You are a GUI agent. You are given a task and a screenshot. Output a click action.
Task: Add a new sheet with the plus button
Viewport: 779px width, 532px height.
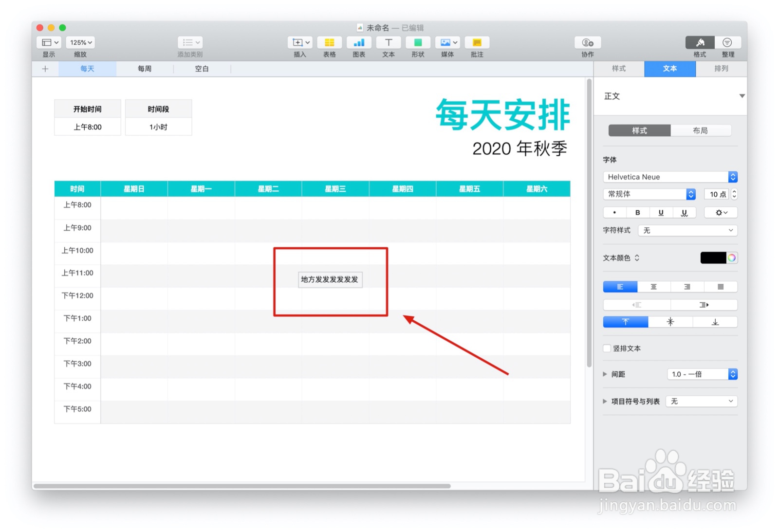pos(45,69)
